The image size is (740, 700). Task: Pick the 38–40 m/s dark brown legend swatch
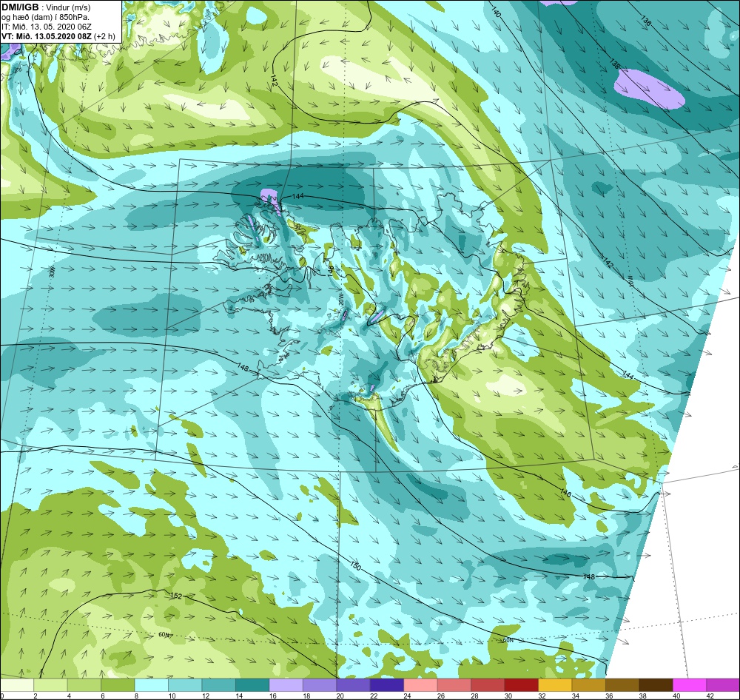[656, 685]
